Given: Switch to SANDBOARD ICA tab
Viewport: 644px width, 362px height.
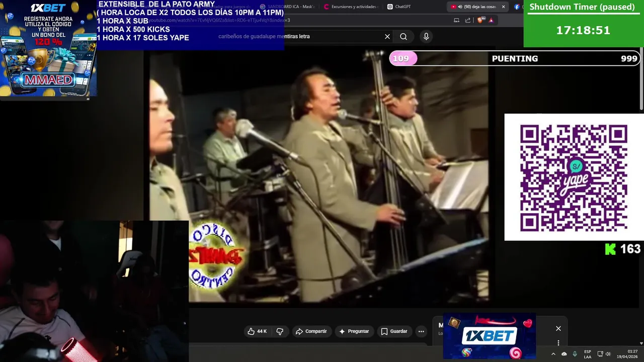Looking at the screenshot, I should coord(288,7).
